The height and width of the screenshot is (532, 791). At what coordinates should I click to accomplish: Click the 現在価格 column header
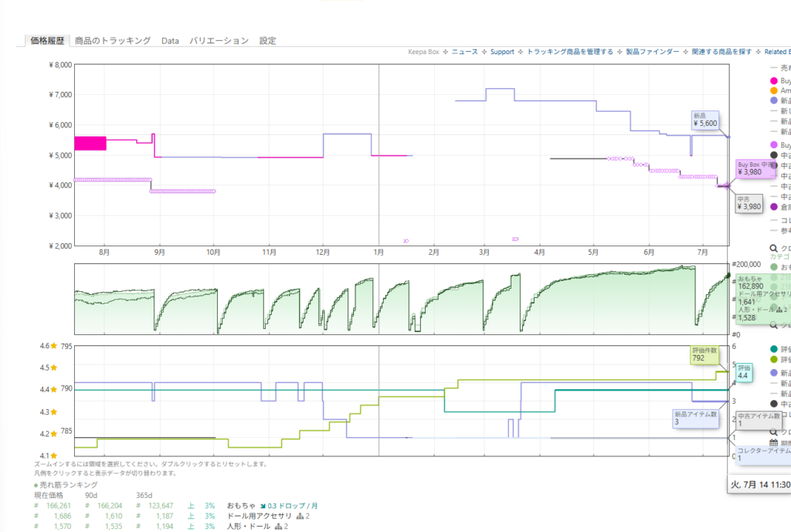click(x=49, y=495)
